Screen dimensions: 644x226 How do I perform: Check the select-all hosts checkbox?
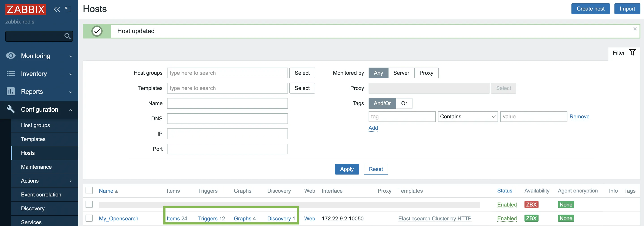click(89, 191)
